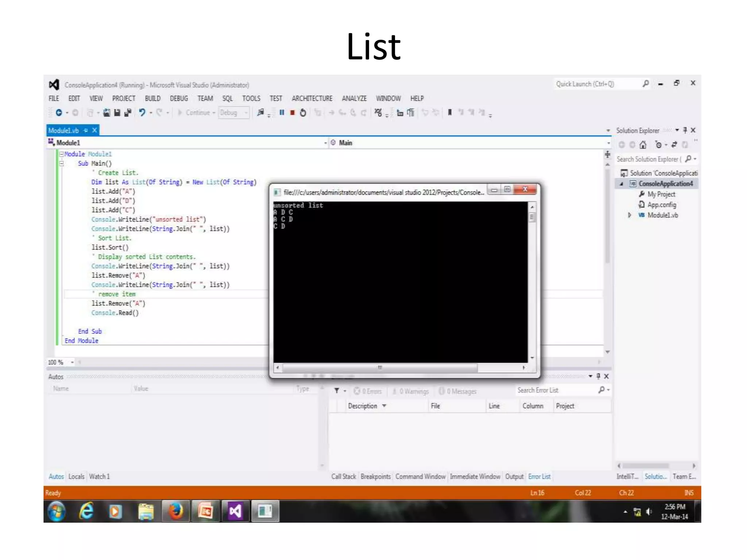The width and height of the screenshot is (747, 560).
Task: Click the Solution Explorer horizontal scrollbar
Action: tap(645, 466)
